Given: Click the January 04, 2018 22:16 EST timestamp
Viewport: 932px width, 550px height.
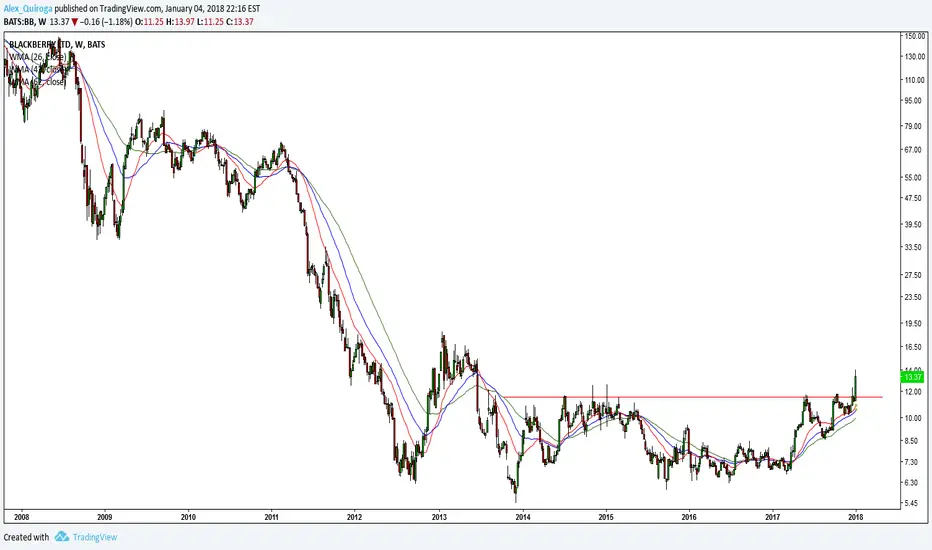Looking at the screenshot, I should pos(212,9).
